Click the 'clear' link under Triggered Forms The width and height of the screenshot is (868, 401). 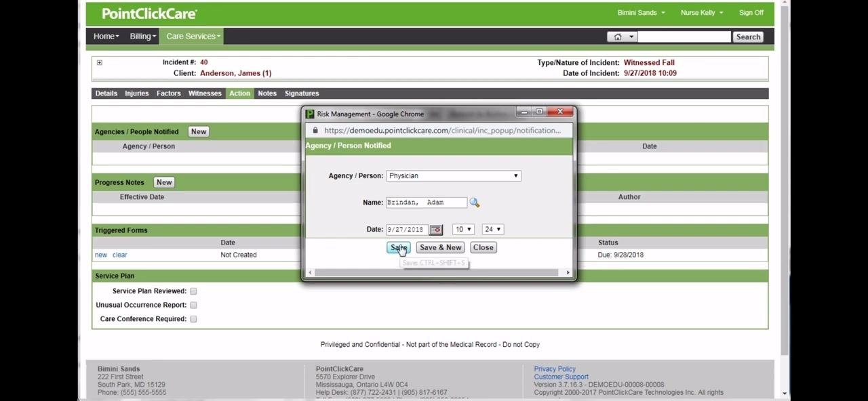[x=119, y=255]
